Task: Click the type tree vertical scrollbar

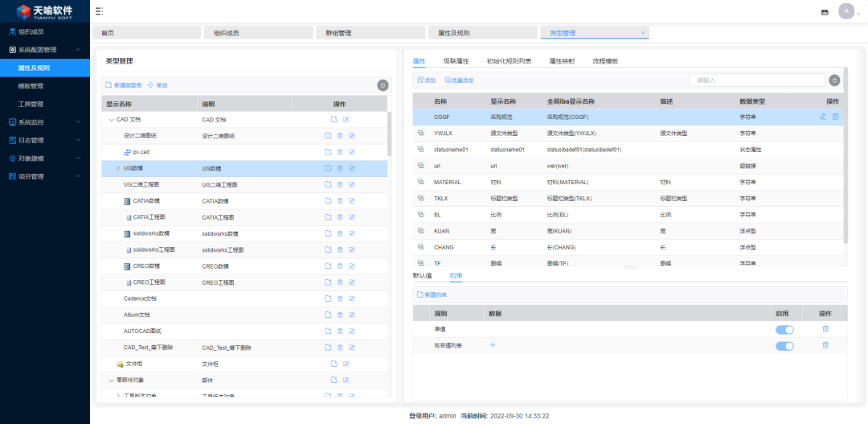Action: [x=390, y=134]
